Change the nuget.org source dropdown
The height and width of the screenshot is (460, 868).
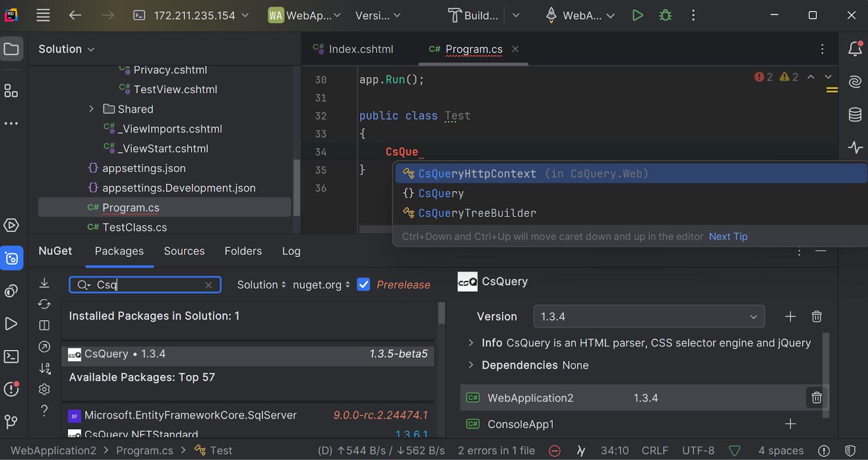(321, 285)
